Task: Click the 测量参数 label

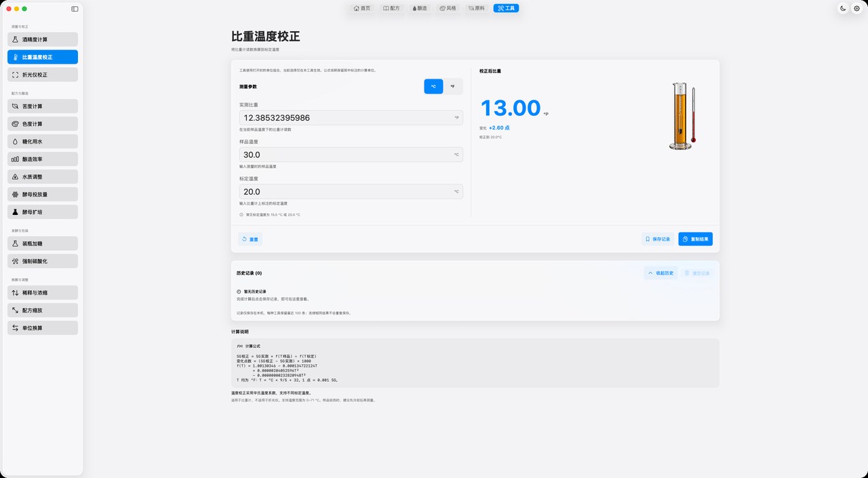Action: click(248, 87)
